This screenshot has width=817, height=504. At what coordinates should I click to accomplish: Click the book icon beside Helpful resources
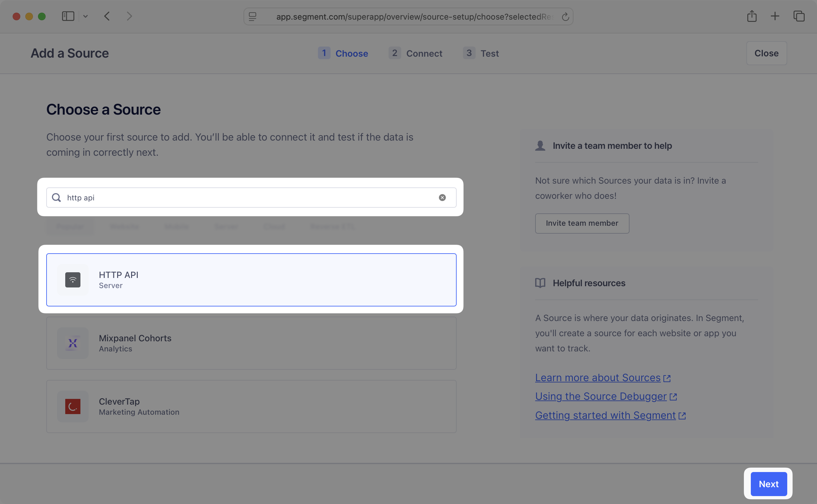tap(540, 283)
